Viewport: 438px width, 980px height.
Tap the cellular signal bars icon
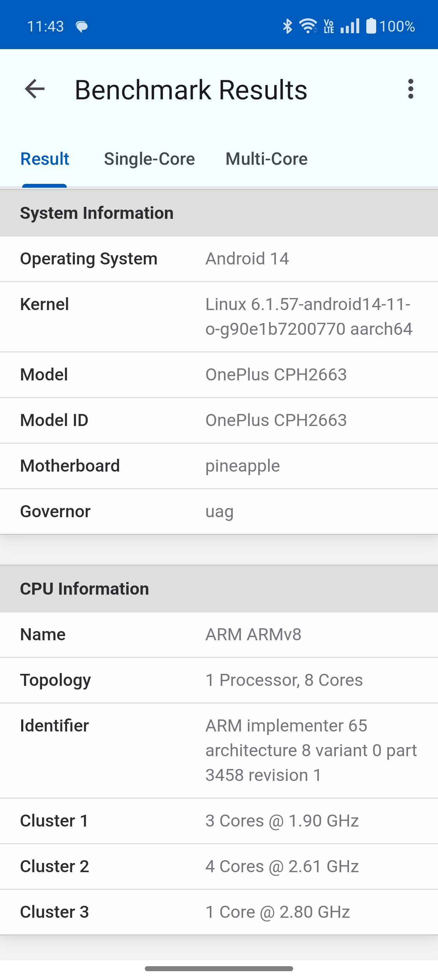click(350, 26)
